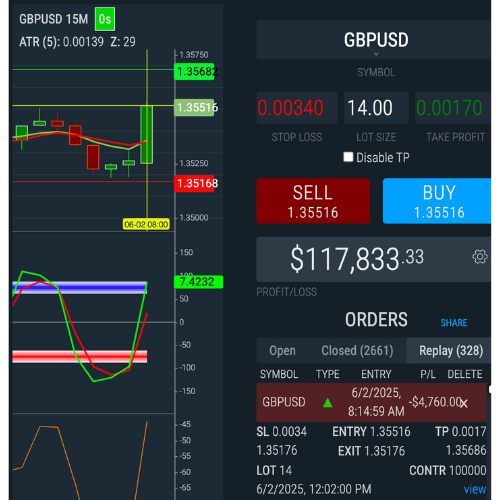Click the SL 0.0034 detail
This screenshot has width=500, height=500.
pos(282,432)
